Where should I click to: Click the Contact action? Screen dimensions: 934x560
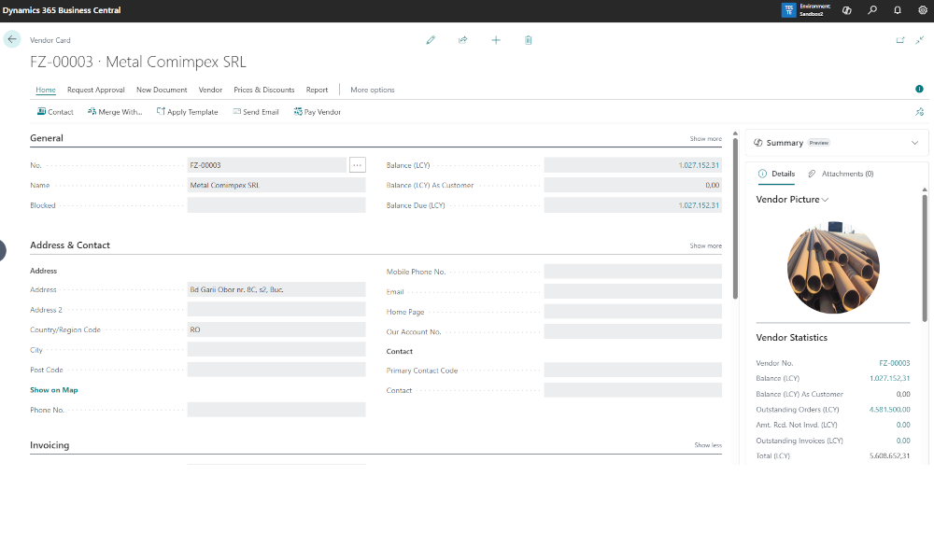[x=55, y=112]
